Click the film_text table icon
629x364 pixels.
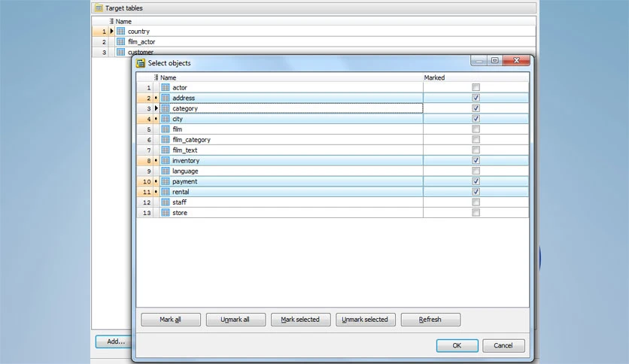click(x=166, y=150)
